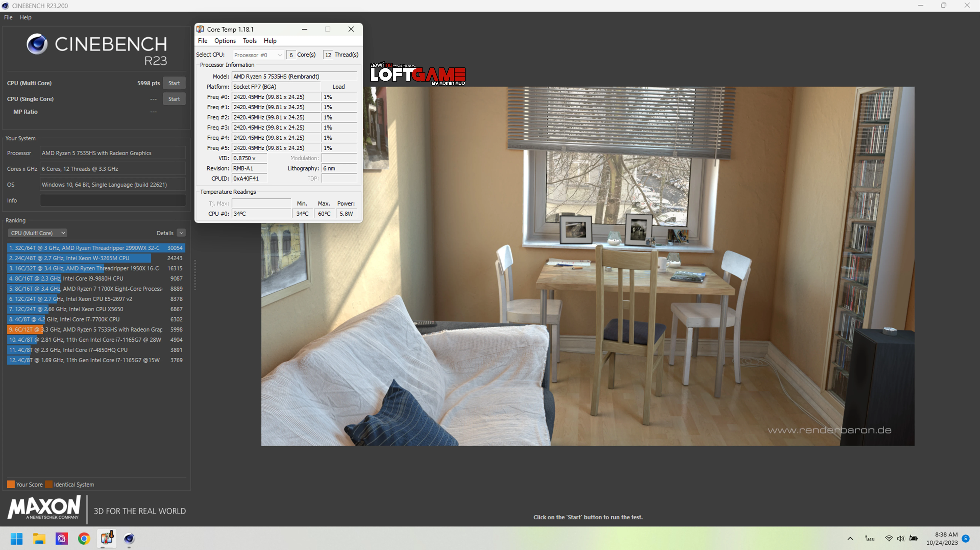Click the battery tray icon
The height and width of the screenshot is (550, 980).
pos(913,538)
